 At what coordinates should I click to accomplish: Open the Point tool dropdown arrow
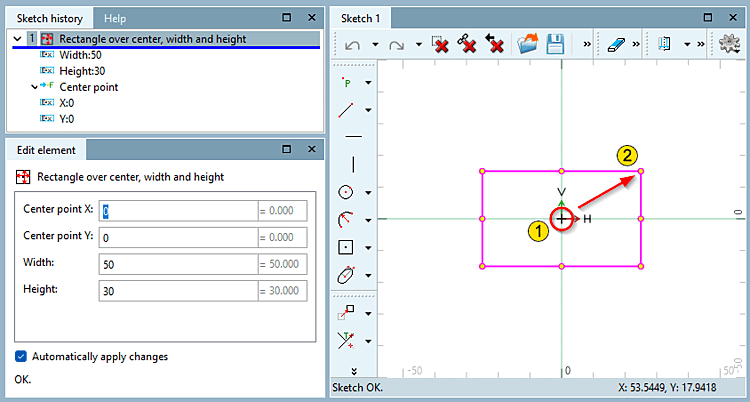(368, 83)
